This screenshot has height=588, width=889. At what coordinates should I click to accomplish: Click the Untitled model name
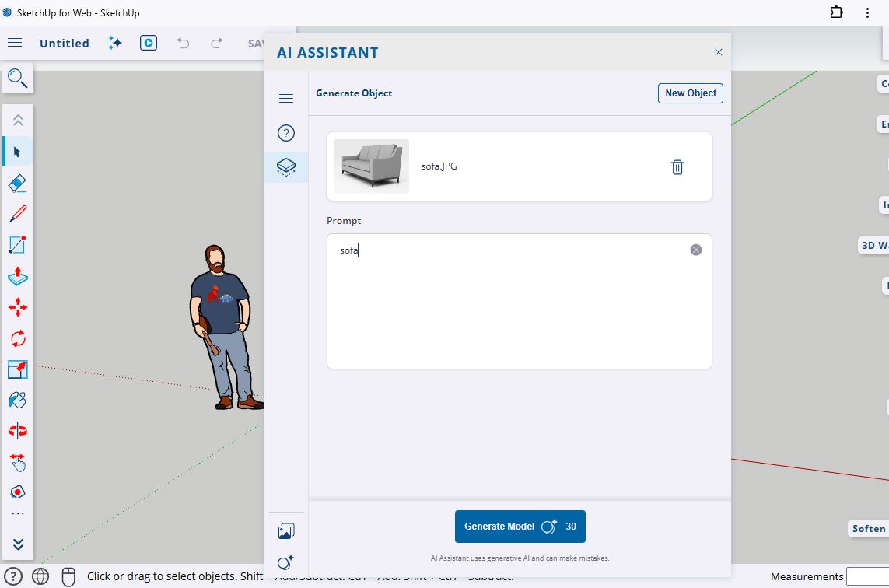(65, 43)
